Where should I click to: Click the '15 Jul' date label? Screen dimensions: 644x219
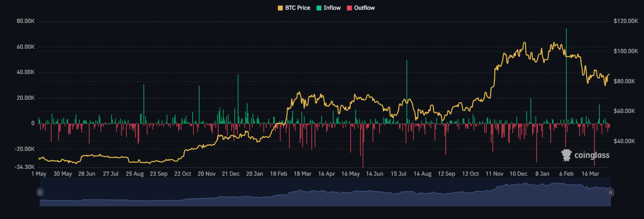pyautogui.click(x=398, y=174)
